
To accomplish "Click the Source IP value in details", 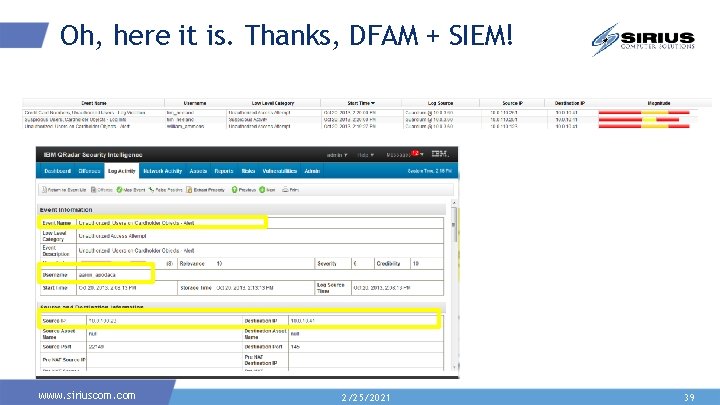I will tap(102, 321).
